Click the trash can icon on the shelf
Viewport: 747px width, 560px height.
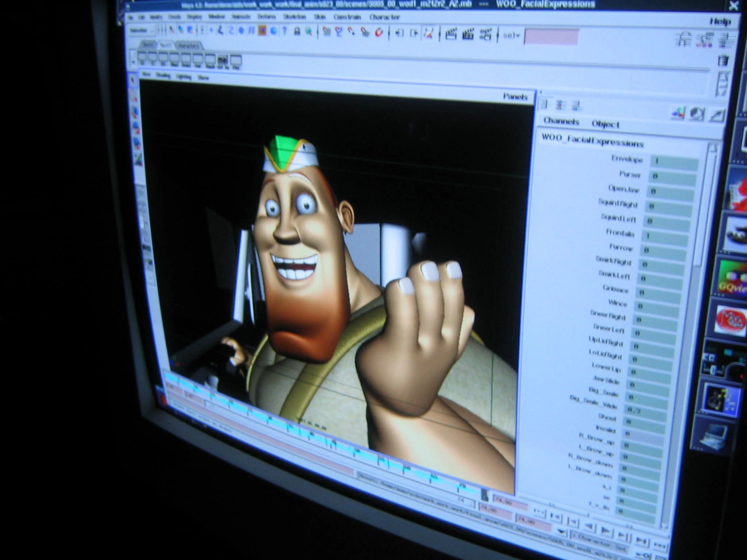click(x=723, y=61)
